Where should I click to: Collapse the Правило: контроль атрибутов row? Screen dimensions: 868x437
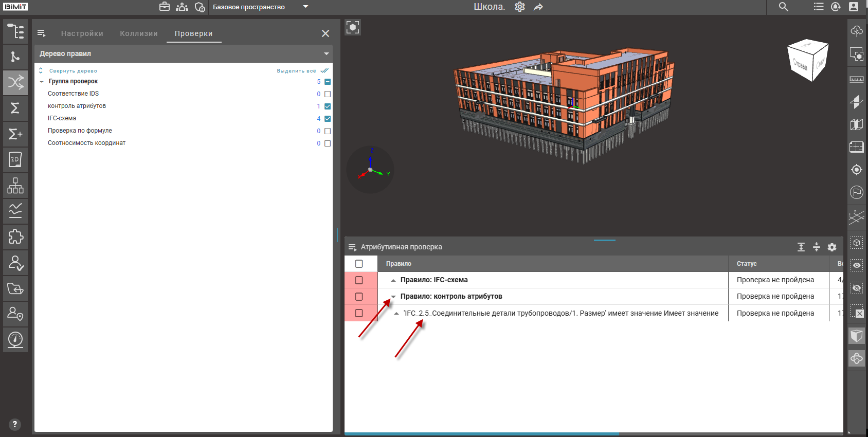coord(393,297)
